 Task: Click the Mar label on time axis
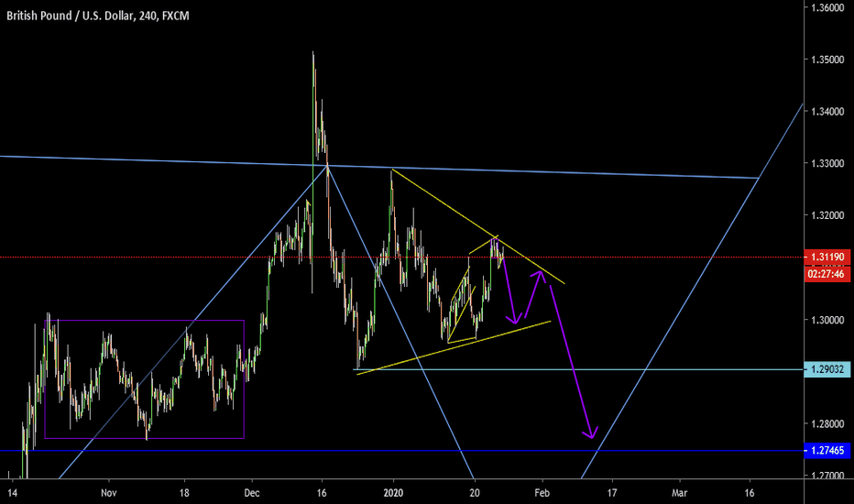(x=681, y=491)
